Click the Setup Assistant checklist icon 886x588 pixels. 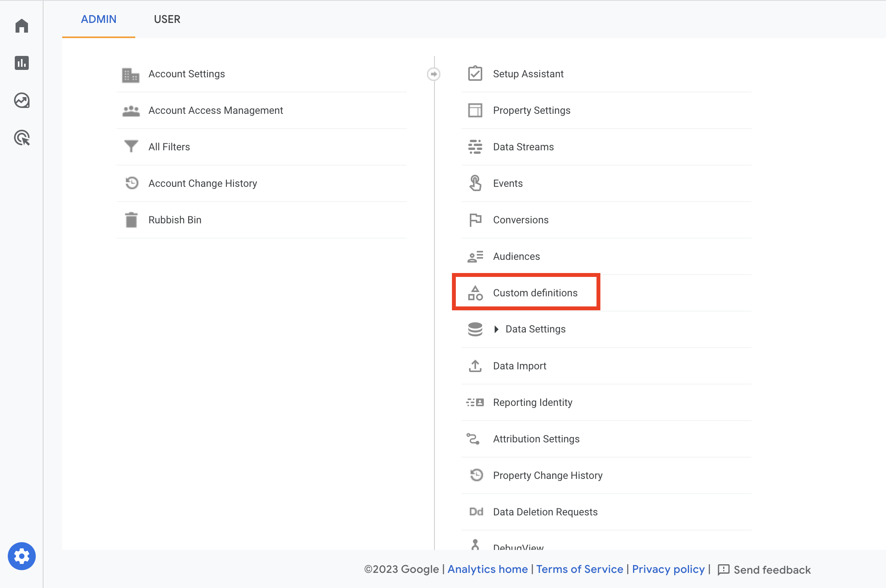[x=475, y=73]
